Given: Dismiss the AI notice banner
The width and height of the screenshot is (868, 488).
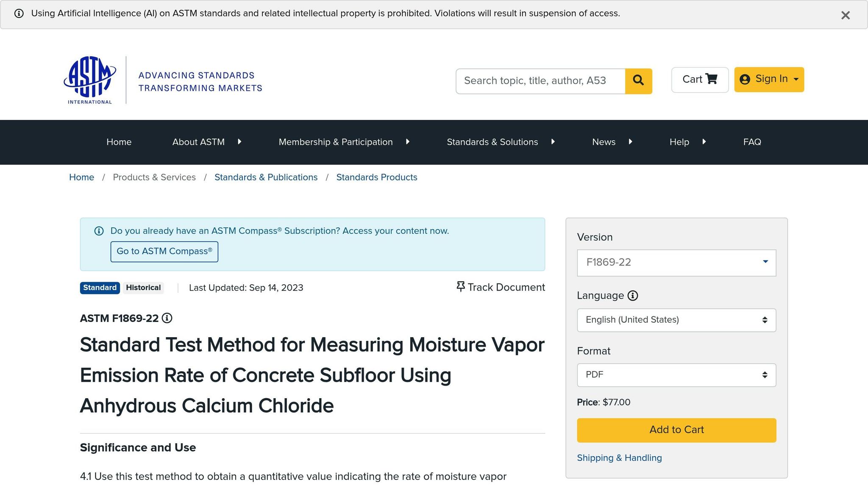Looking at the screenshot, I should click(845, 15).
